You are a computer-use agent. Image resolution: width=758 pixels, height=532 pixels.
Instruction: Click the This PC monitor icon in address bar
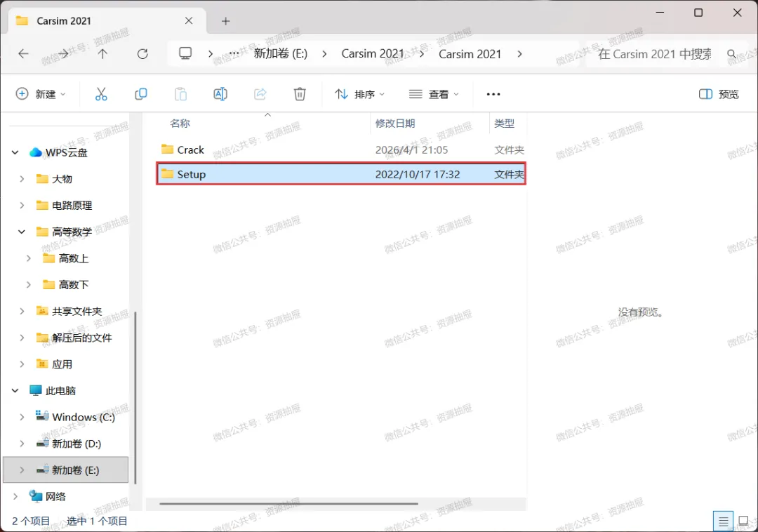[185, 53]
